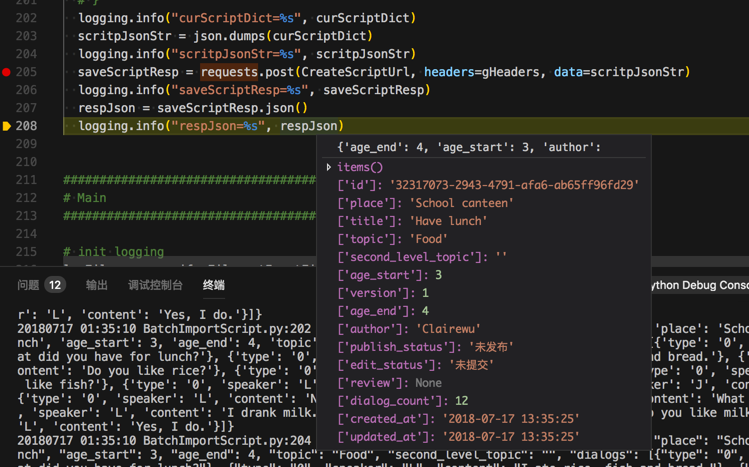Viewport: 749px width, 467px height.
Task: Switch to the 调试控制台 tab
Action: pyautogui.click(x=155, y=285)
